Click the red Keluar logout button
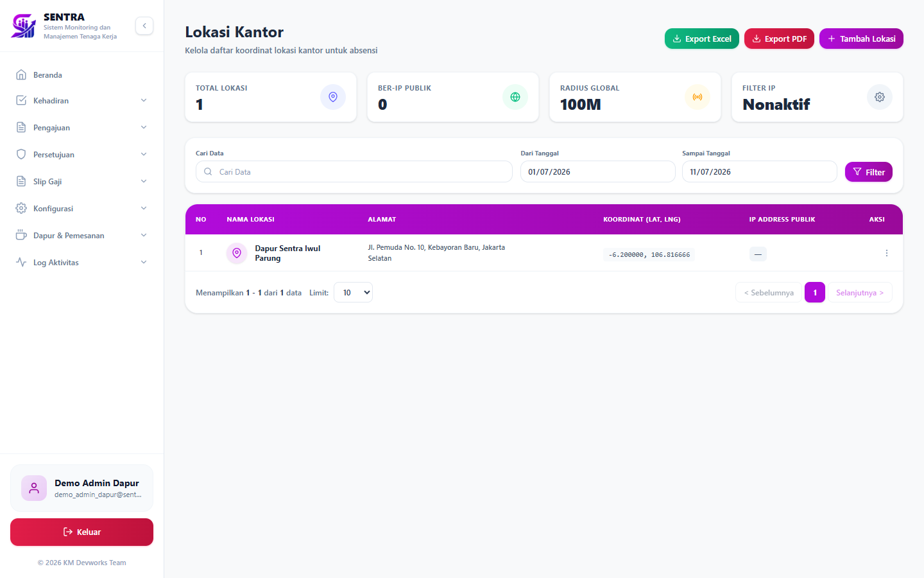This screenshot has width=924, height=578. 81,532
